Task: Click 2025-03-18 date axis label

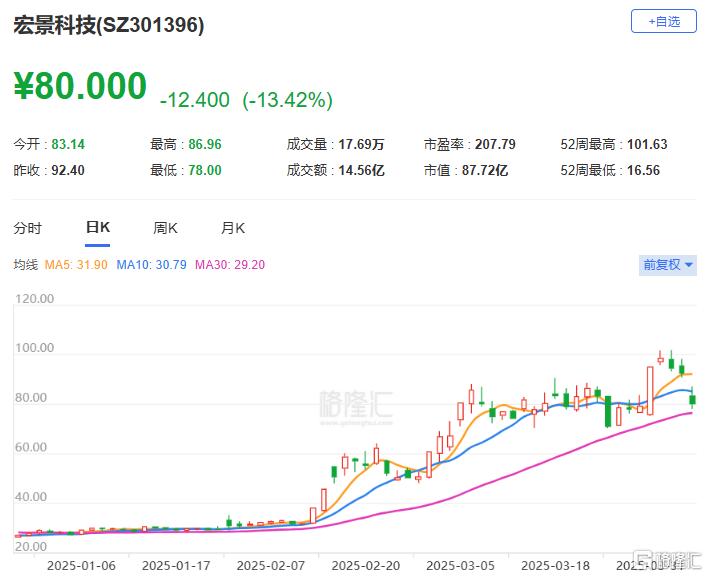Action: pos(555,566)
